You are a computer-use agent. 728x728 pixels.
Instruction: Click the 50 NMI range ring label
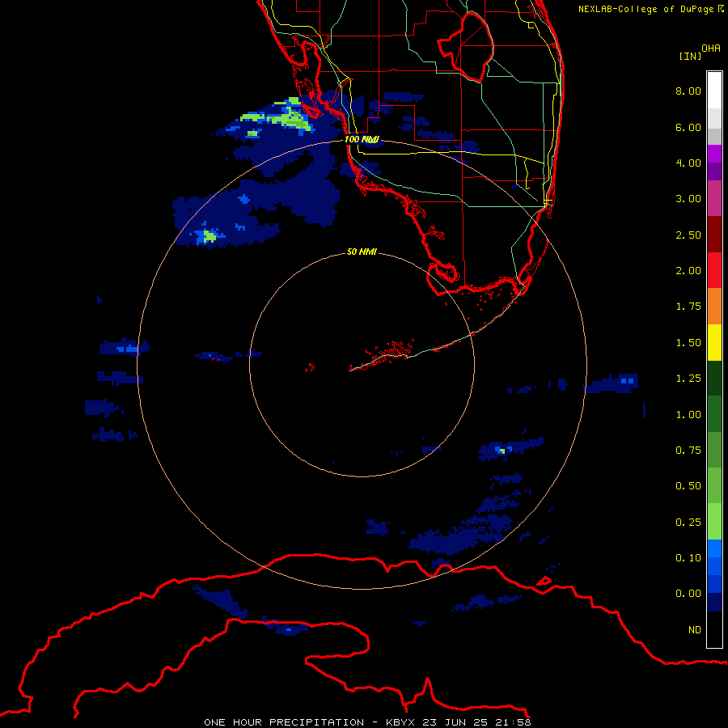[x=362, y=252]
